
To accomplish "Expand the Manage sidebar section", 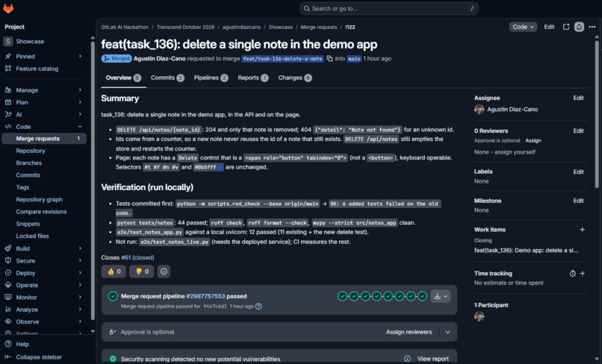I will tap(80, 90).
